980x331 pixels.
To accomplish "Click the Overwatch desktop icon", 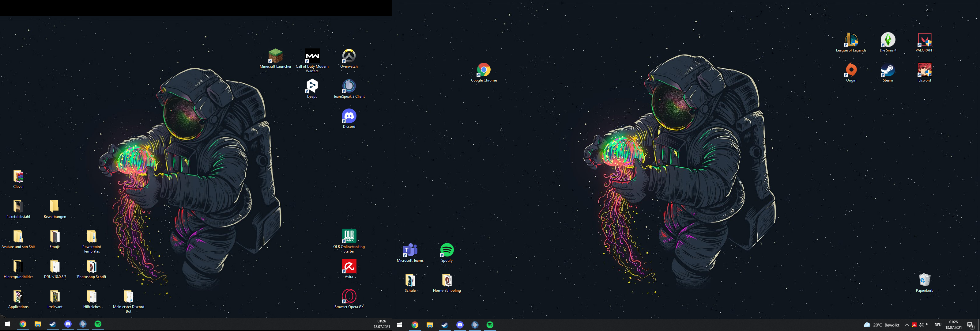I will click(349, 59).
